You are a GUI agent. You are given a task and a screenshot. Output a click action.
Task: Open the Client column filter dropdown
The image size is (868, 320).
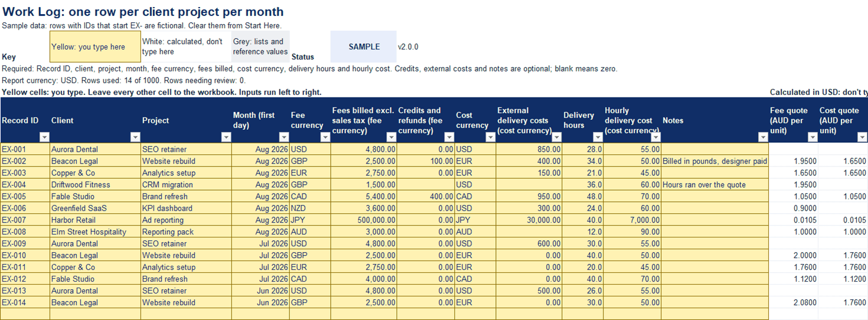click(x=135, y=137)
